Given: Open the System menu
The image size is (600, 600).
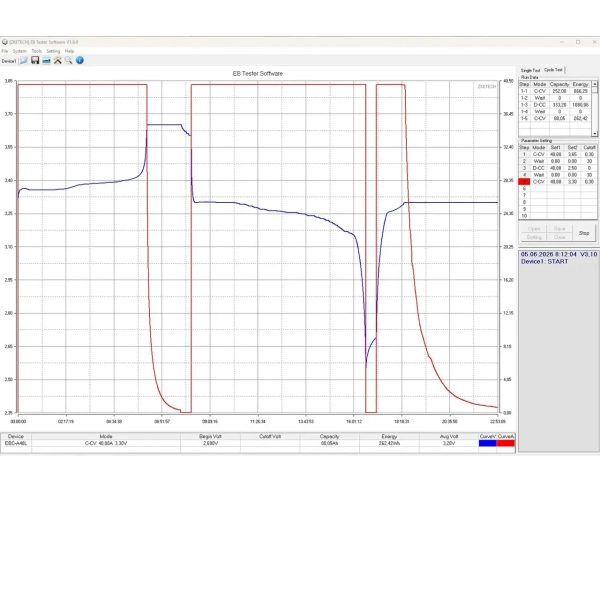Looking at the screenshot, I should coord(20,51).
